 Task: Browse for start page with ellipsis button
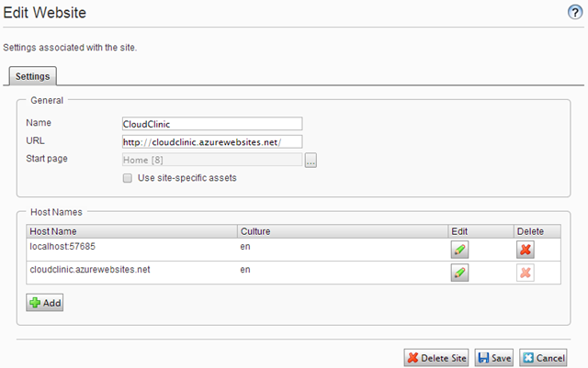311,161
